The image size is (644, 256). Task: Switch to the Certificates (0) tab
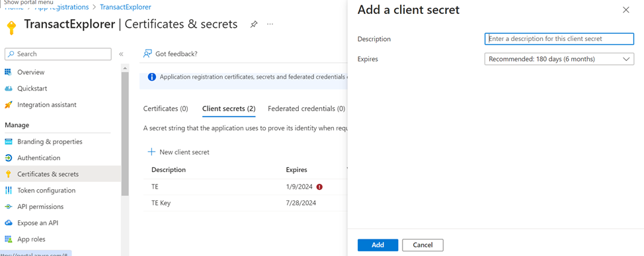[x=165, y=109]
